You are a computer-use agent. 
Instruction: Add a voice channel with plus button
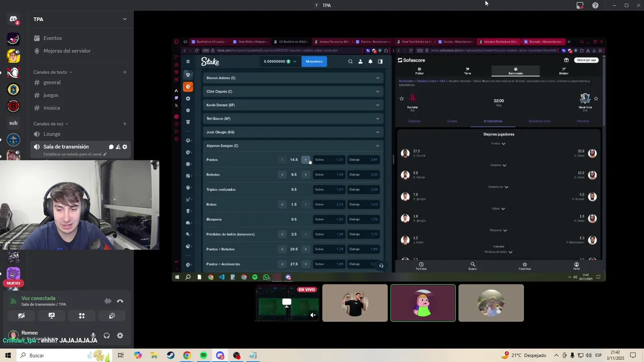coord(125,124)
